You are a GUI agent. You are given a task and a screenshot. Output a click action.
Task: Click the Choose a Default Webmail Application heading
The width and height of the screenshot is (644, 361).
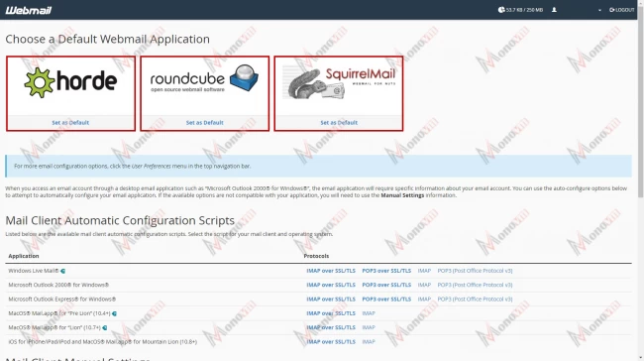(x=107, y=39)
